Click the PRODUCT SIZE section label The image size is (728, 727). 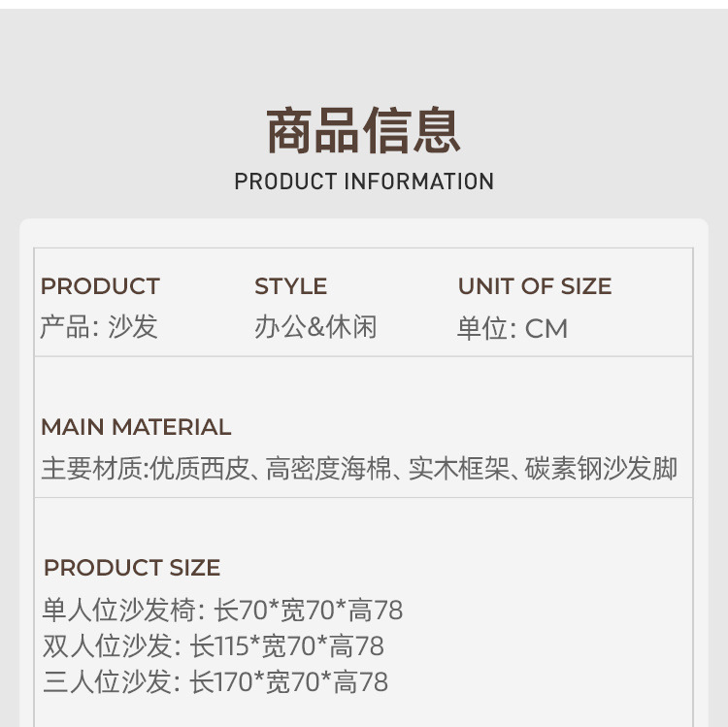click(x=132, y=568)
